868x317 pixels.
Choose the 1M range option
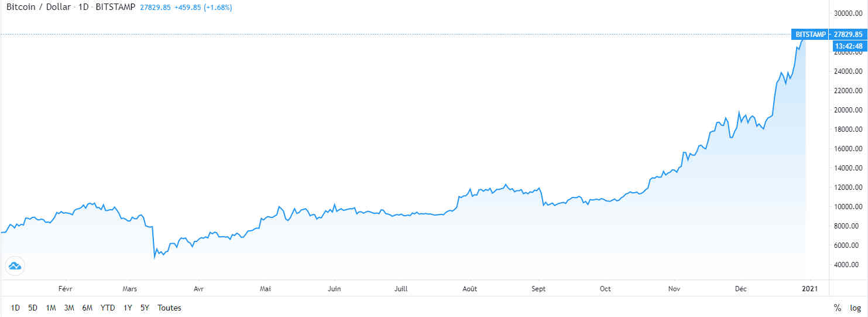(x=51, y=308)
